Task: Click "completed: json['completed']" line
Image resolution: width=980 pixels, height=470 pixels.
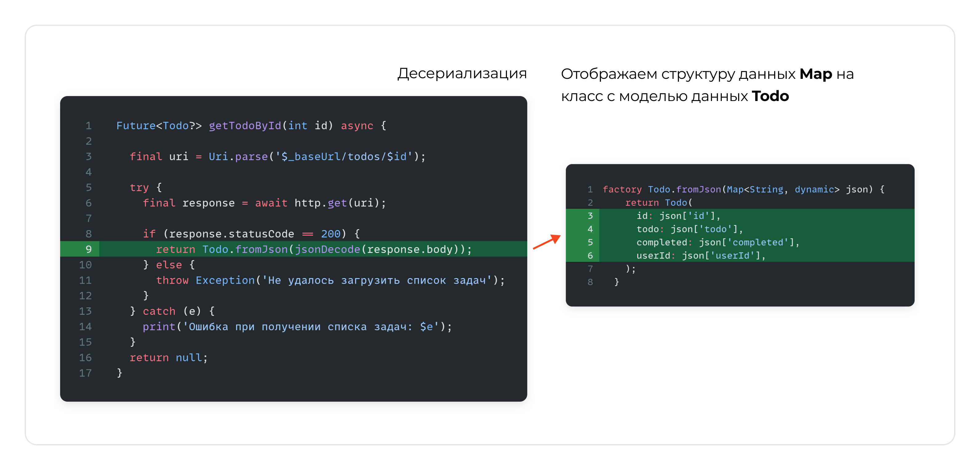Action: click(x=717, y=242)
